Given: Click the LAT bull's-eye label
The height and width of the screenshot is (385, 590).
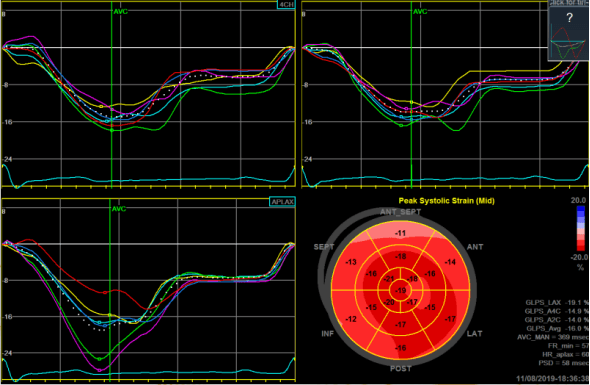Looking at the screenshot, I should [x=474, y=333].
